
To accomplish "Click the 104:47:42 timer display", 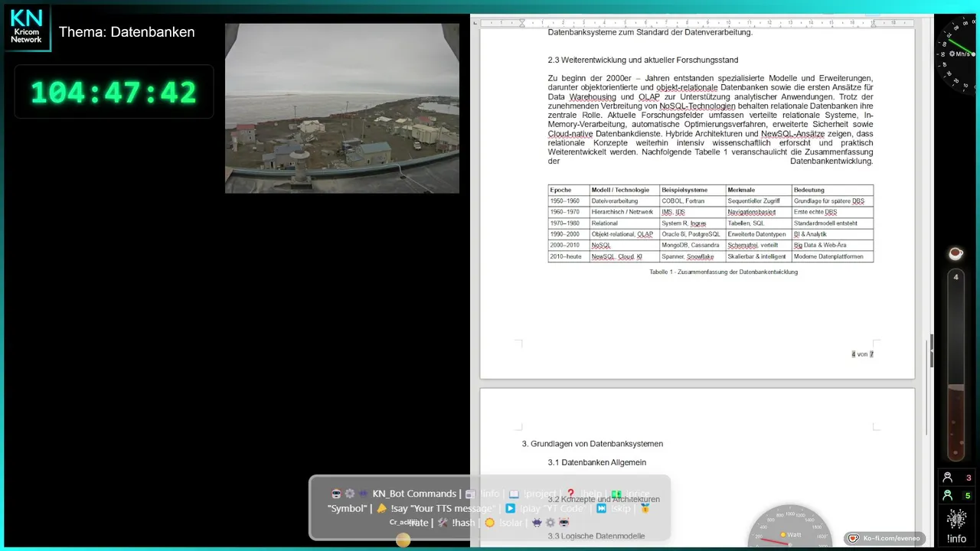I will click(113, 93).
